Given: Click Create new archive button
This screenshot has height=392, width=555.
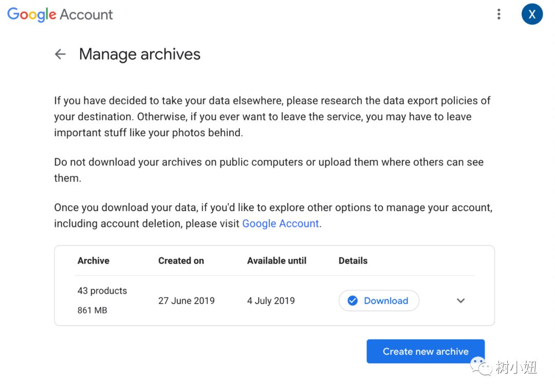Looking at the screenshot, I should point(425,351).
